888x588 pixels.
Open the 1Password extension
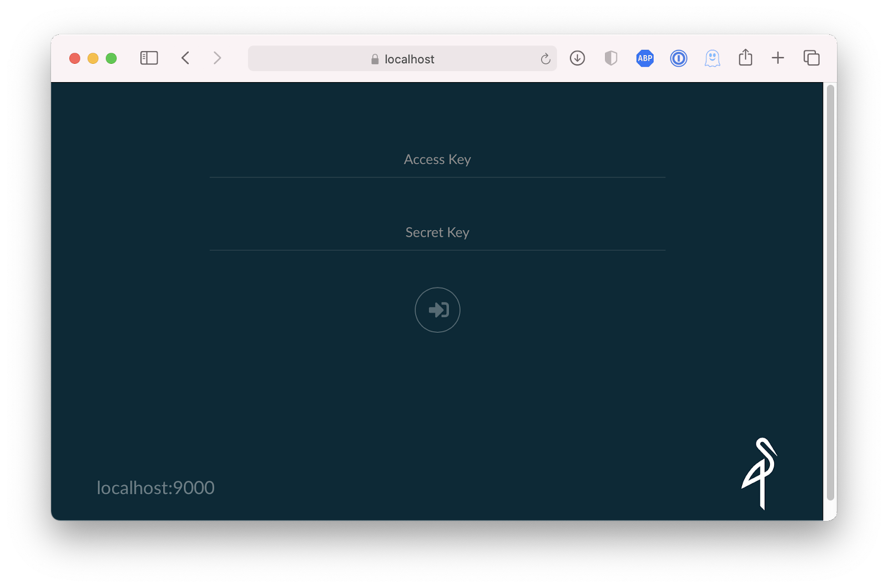[678, 58]
